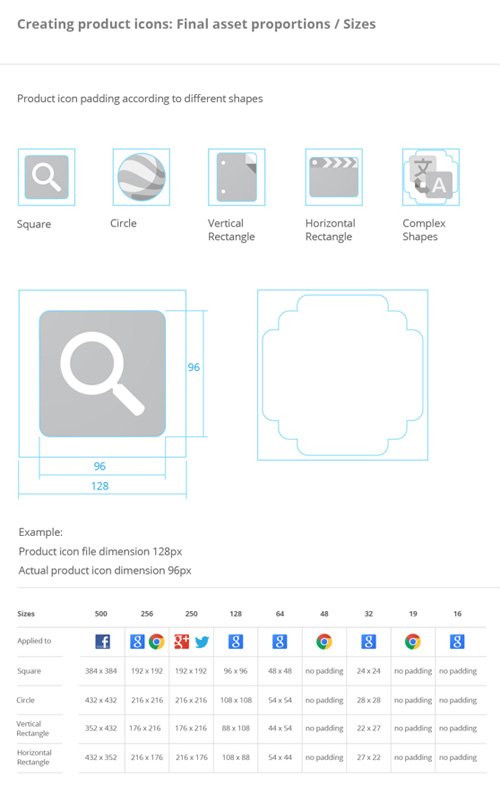This screenshot has width=500, height=785.
Task: Click the Google search icon under size 128
Action: coord(236,641)
